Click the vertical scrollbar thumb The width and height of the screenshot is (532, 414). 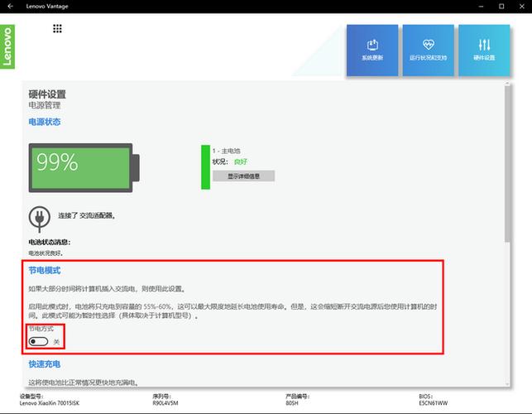click(507, 164)
